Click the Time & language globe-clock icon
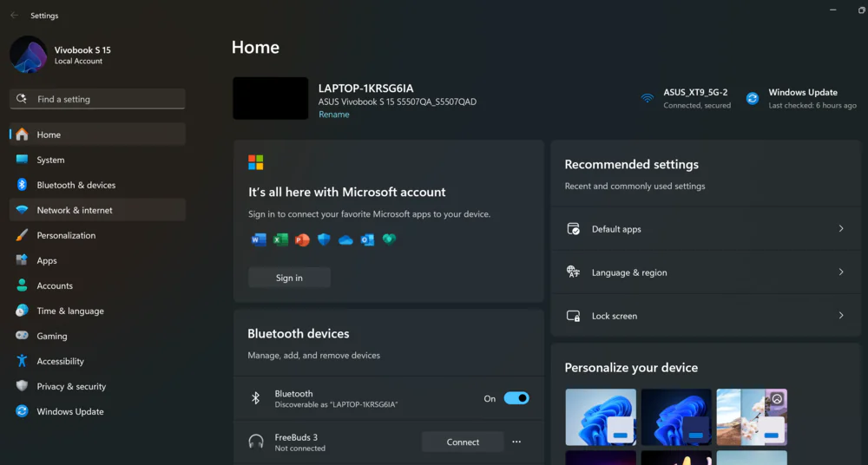Image resolution: width=868 pixels, height=465 pixels. pos(23,311)
